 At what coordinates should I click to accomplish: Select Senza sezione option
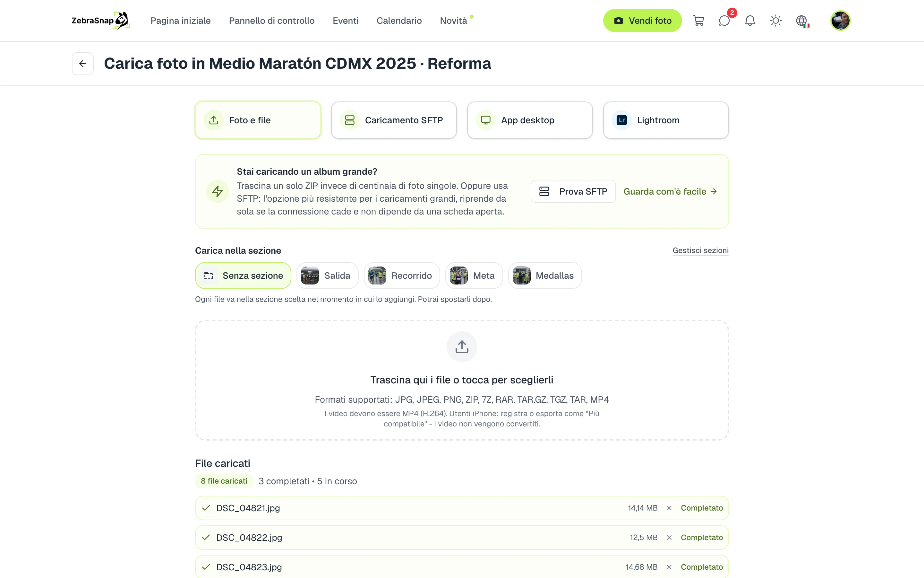(x=243, y=276)
